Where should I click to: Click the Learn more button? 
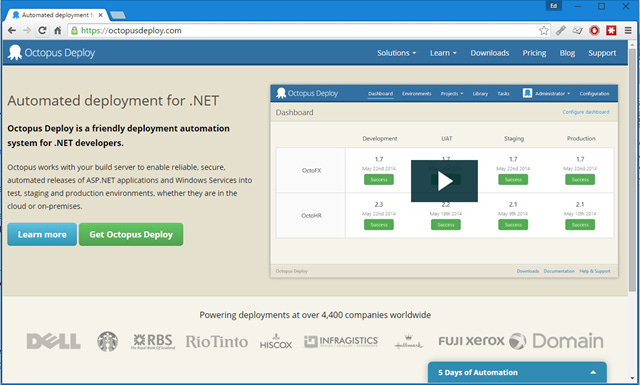pos(42,234)
